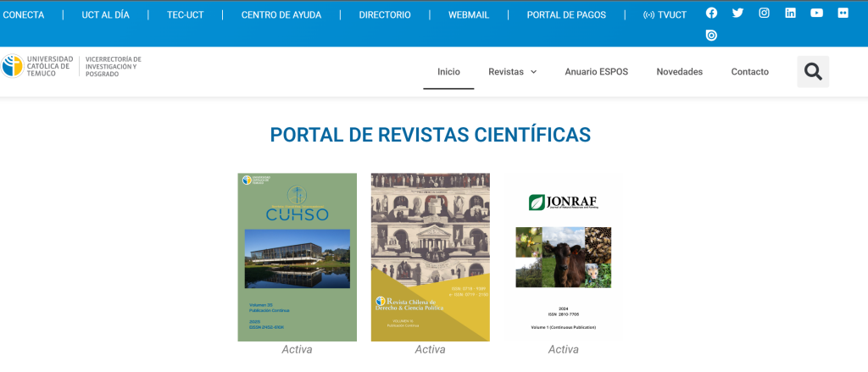The image size is (868, 372).
Task: Open Anuario ESPOS menu item
Action: point(596,71)
